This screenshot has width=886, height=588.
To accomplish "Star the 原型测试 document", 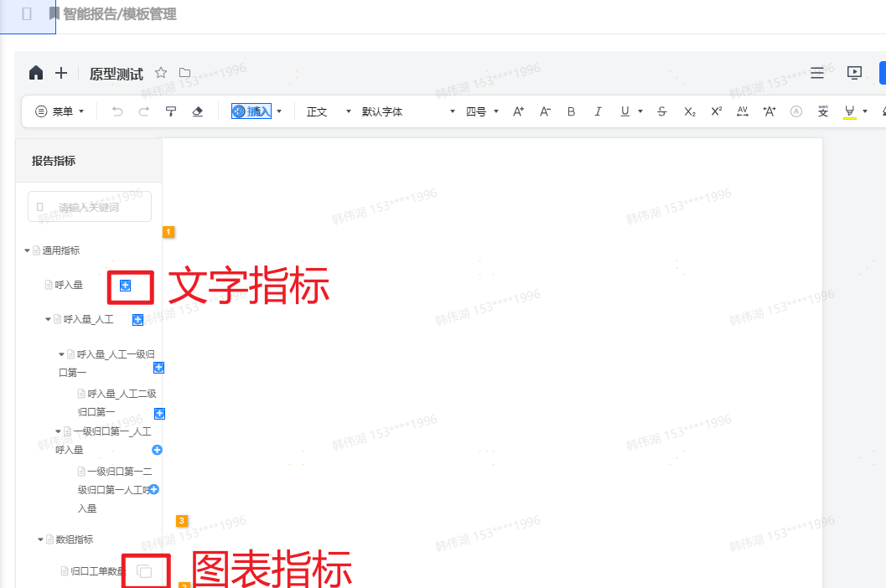I will click(161, 73).
